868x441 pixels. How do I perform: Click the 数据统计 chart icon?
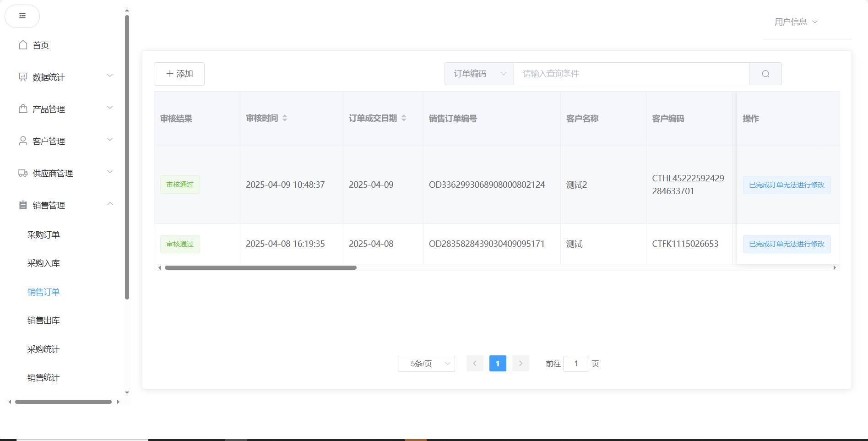[x=23, y=77]
